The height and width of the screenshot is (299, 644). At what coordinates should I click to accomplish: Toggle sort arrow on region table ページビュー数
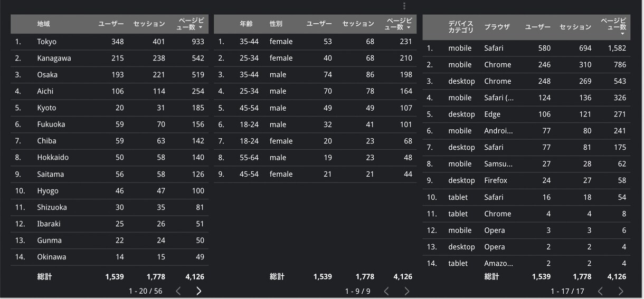201,27
